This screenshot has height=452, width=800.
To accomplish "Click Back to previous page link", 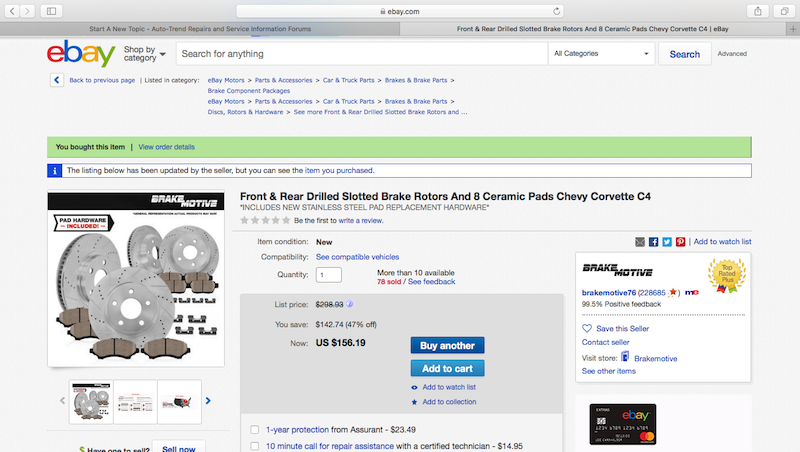I will pyautogui.click(x=102, y=80).
